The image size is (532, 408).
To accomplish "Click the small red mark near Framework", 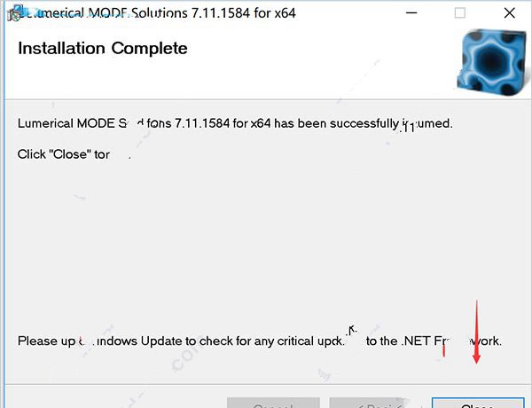I will [x=443, y=350].
